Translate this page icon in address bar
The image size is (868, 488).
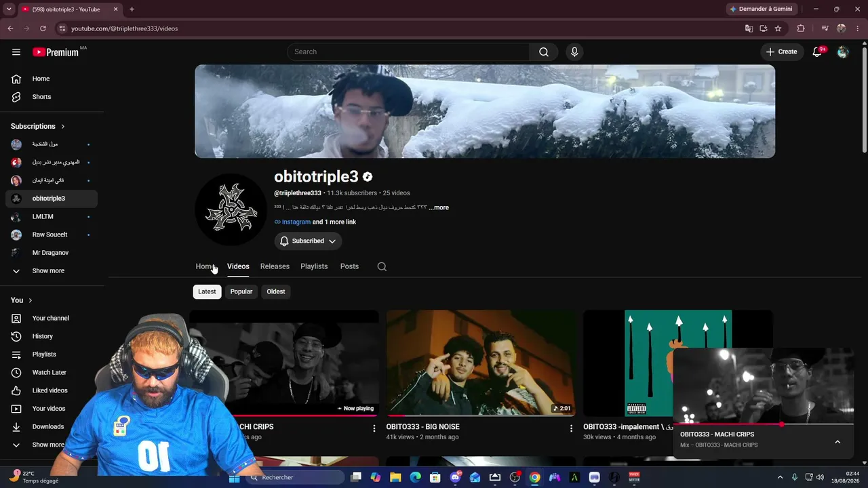pyautogui.click(x=749, y=28)
